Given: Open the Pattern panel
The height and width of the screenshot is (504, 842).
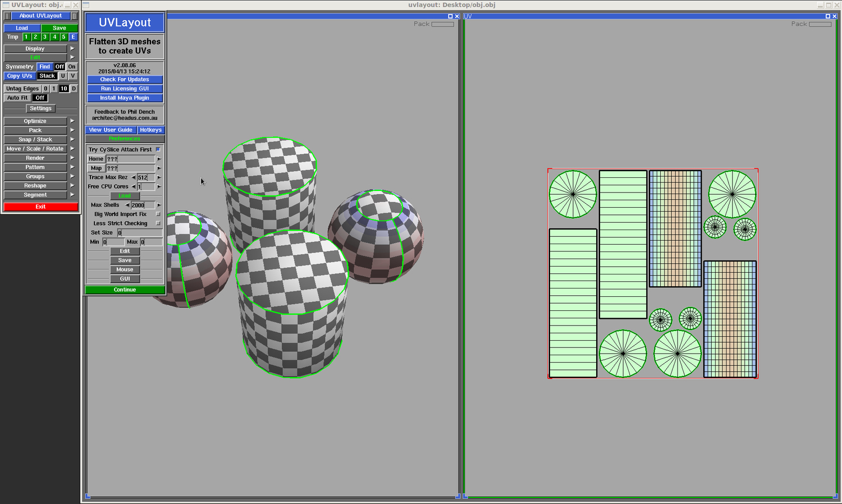Looking at the screenshot, I should point(35,167).
